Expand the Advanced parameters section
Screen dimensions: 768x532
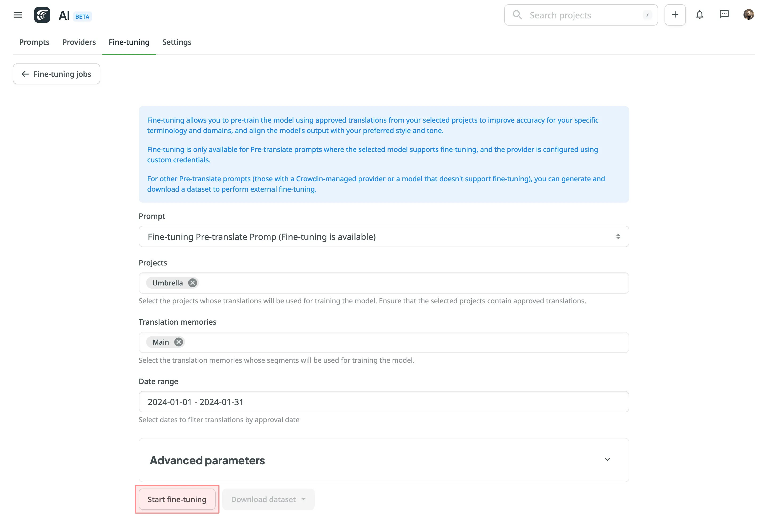(x=607, y=459)
